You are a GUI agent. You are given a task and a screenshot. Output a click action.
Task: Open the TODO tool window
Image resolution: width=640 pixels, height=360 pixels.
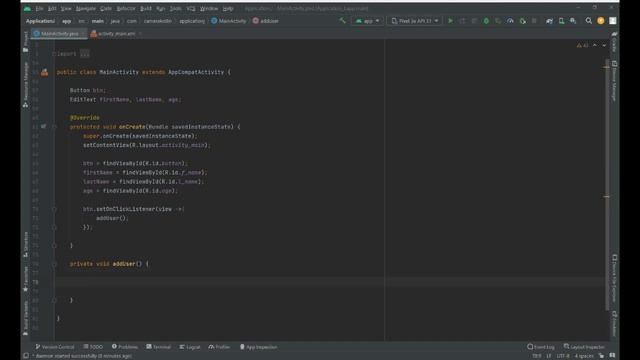pyautogui.click(x=93, y=347)
